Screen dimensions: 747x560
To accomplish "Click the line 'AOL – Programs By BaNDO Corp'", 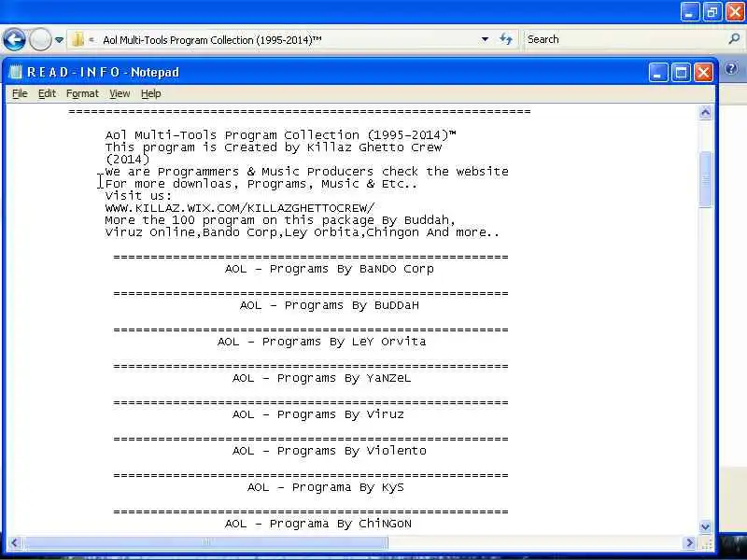I will pos(330,269).
